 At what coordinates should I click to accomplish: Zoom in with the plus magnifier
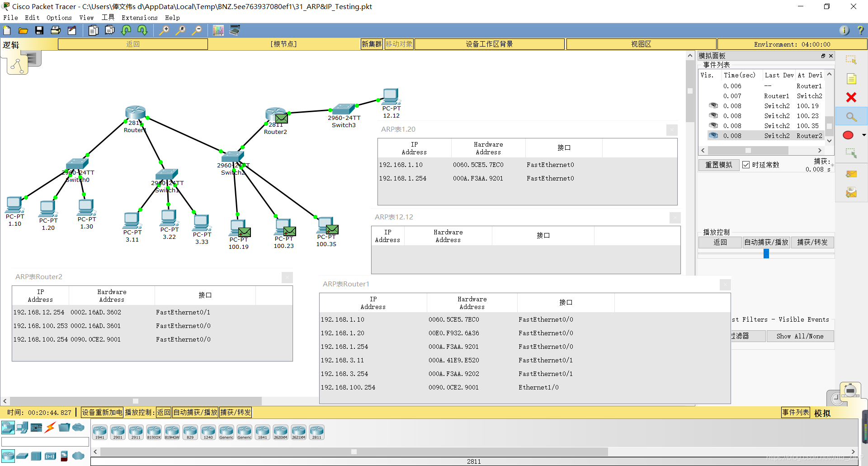point(164,30)
